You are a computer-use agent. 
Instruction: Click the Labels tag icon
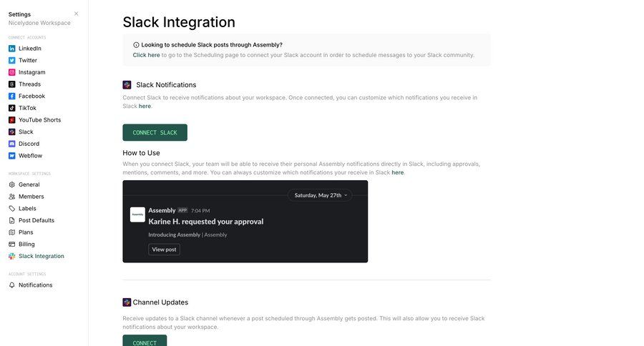pyautogui.click(x=12, y=209)
